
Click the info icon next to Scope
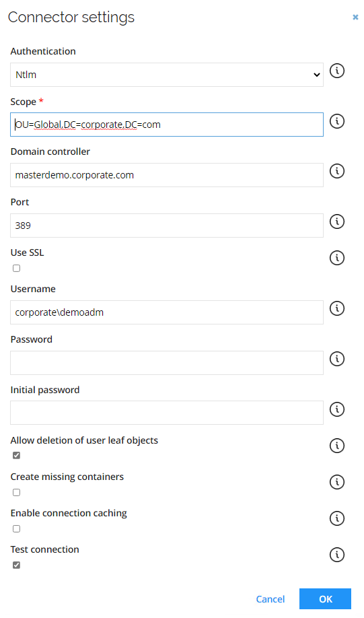[x=337, y=121]
